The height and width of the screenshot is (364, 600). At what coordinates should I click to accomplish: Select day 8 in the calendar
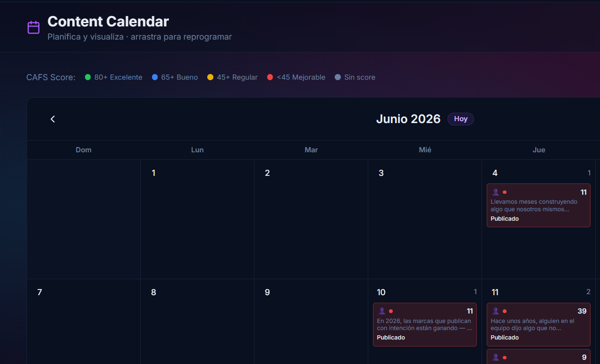153,292
